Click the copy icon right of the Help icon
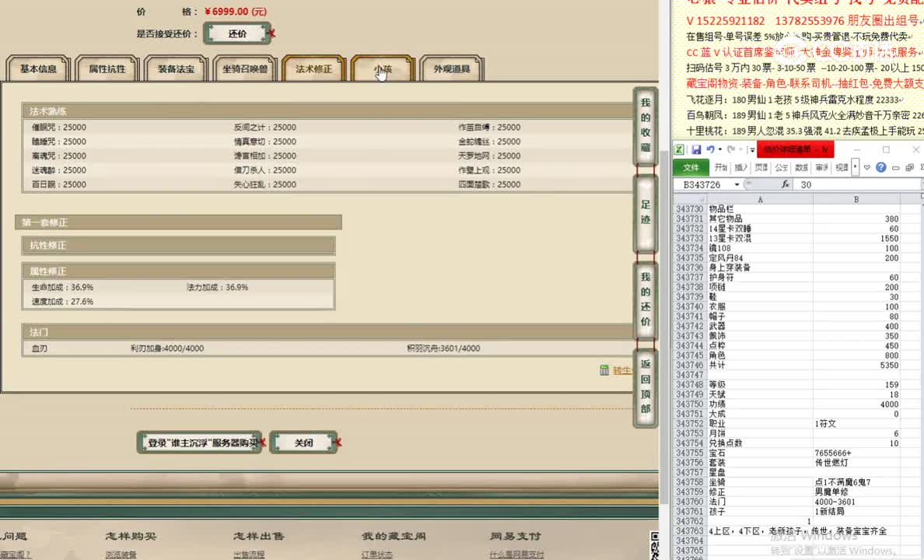The image size is (924, 560). 910,167
